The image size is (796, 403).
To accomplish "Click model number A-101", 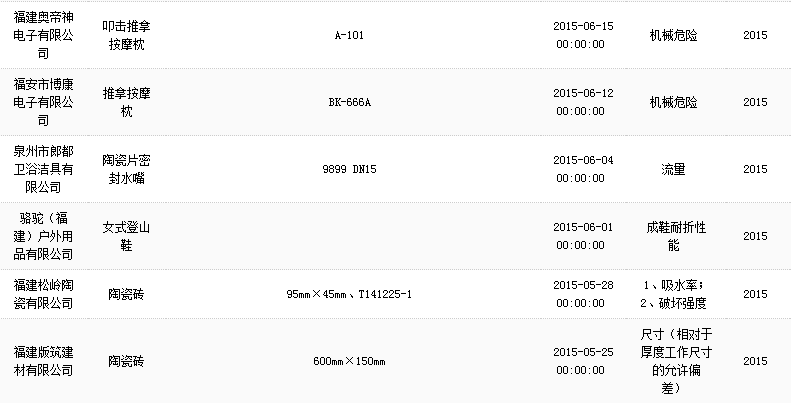I will pyautogui.click(x=349, y=35).
